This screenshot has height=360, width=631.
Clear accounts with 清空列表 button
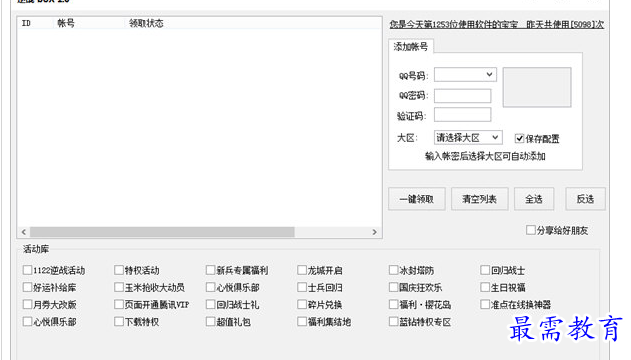480,199
